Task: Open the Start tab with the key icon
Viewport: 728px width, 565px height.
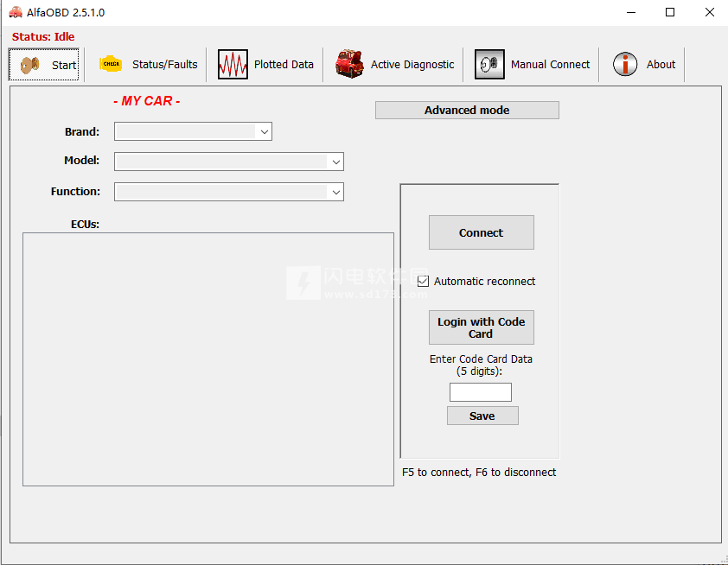Action: coord(44,65)
